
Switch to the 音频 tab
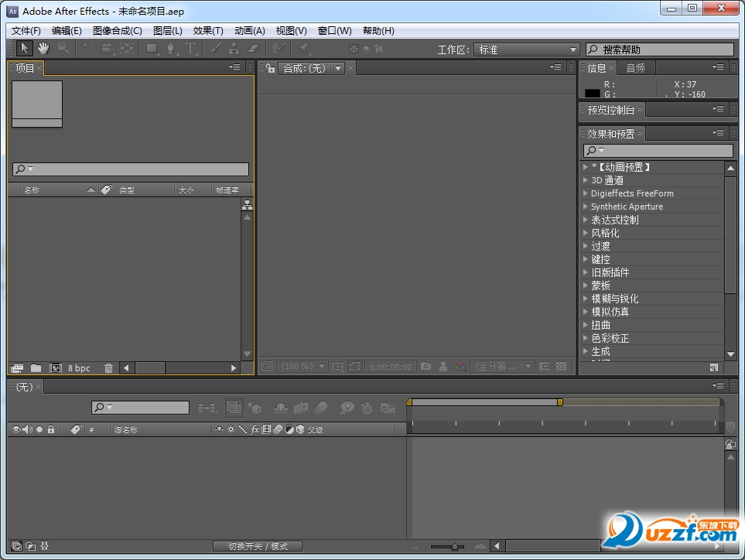635,68
